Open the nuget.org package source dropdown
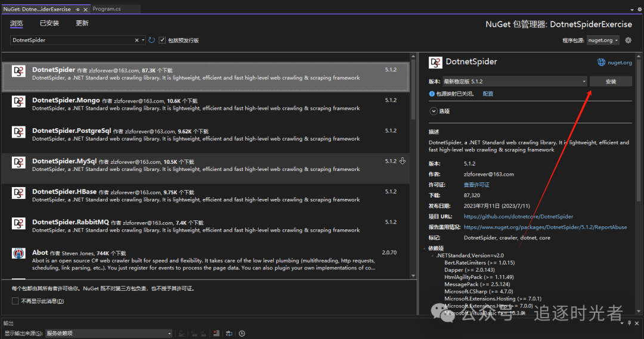 coord(602,41)
